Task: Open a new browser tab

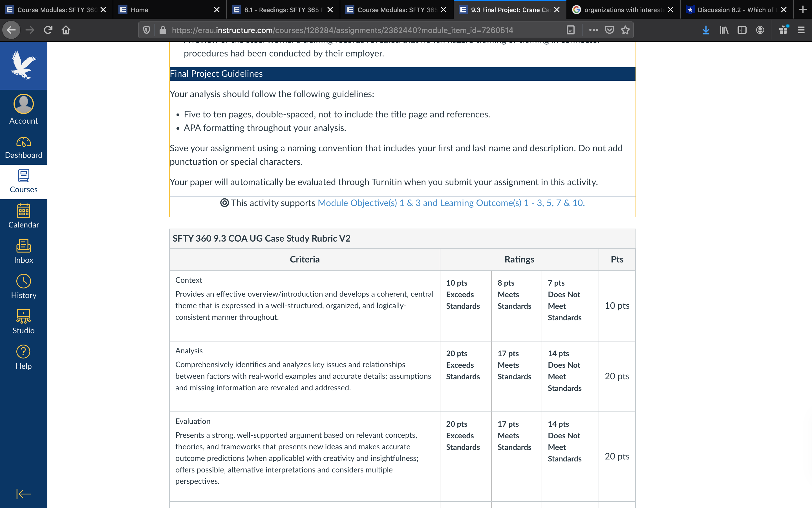Action: click(803, 9)
